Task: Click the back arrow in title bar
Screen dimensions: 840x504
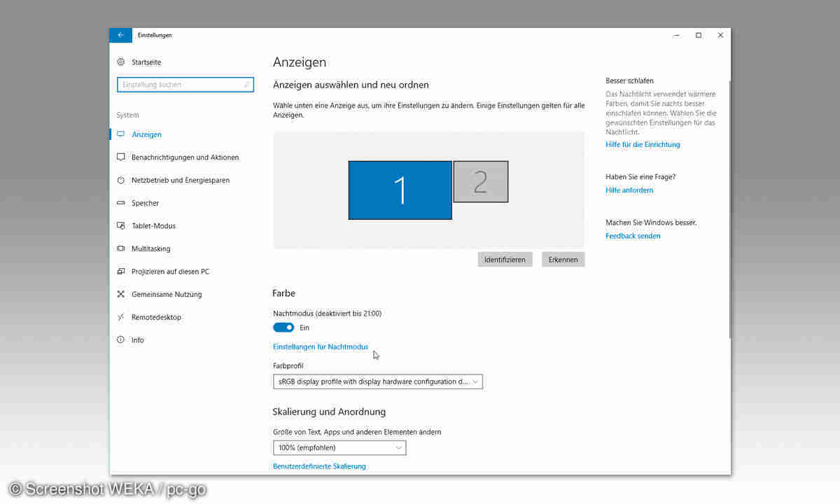Action: click(120, 35)
